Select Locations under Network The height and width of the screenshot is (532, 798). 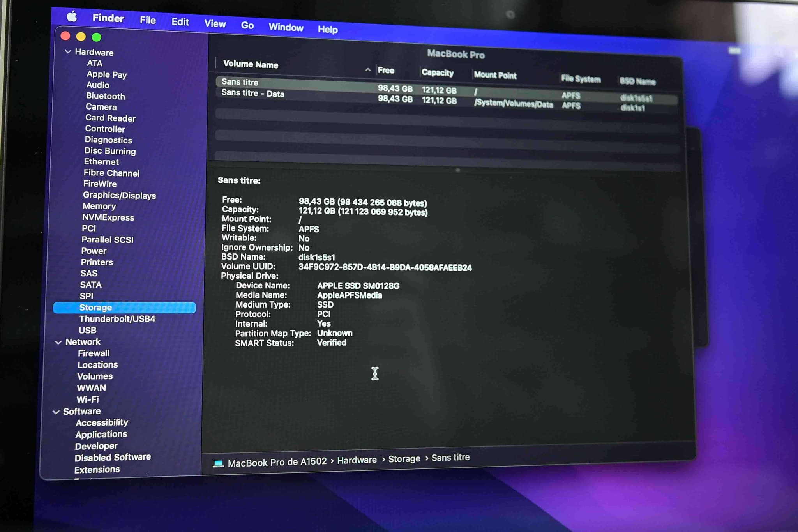tap(97, 365)
